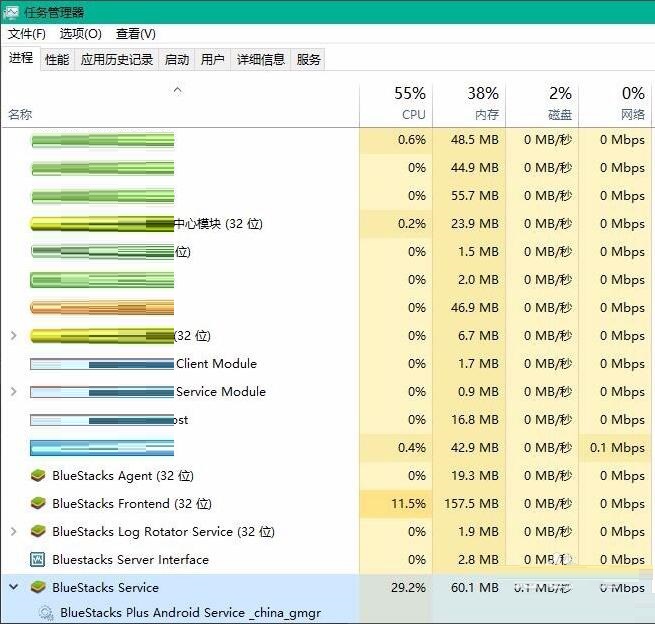Open the 文件(F) menu
Image resolution: width=655 pixels, height=624 pixels.
point(27,34)
